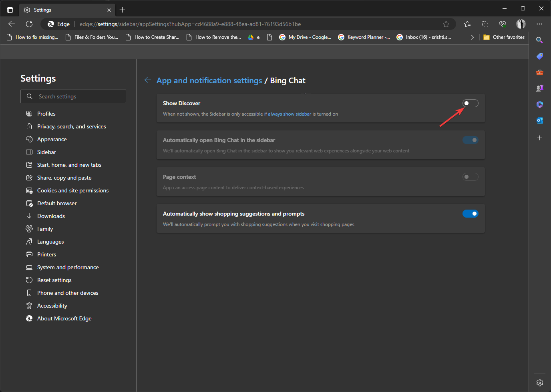Disable automatically show shopping suggestions and prompts
This screenshot has height=392, width=551.
(x=471, y=213)
